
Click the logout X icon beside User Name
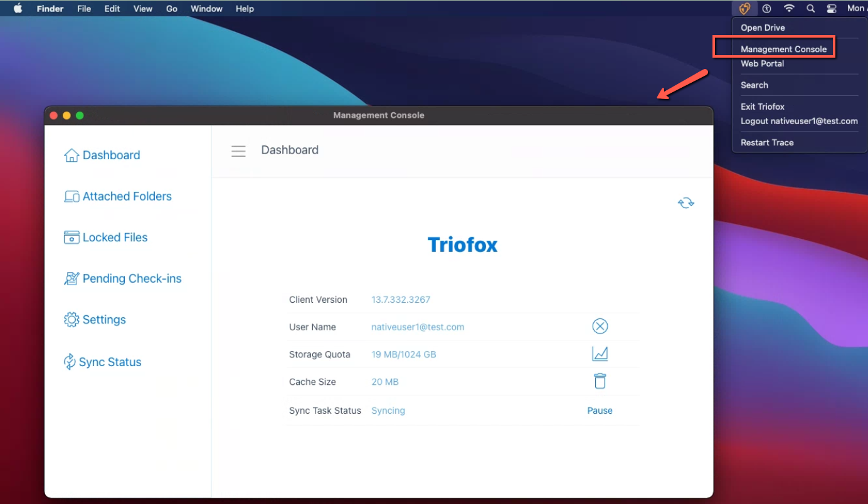[x=600, y=327]
